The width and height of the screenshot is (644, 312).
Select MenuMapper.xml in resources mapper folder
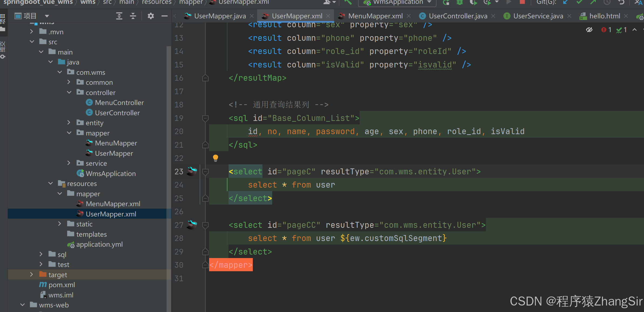pyautogui.click(x=108, y=204)
